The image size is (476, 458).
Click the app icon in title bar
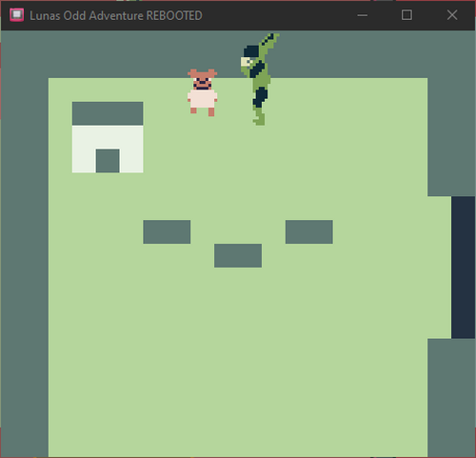point(17,15)
